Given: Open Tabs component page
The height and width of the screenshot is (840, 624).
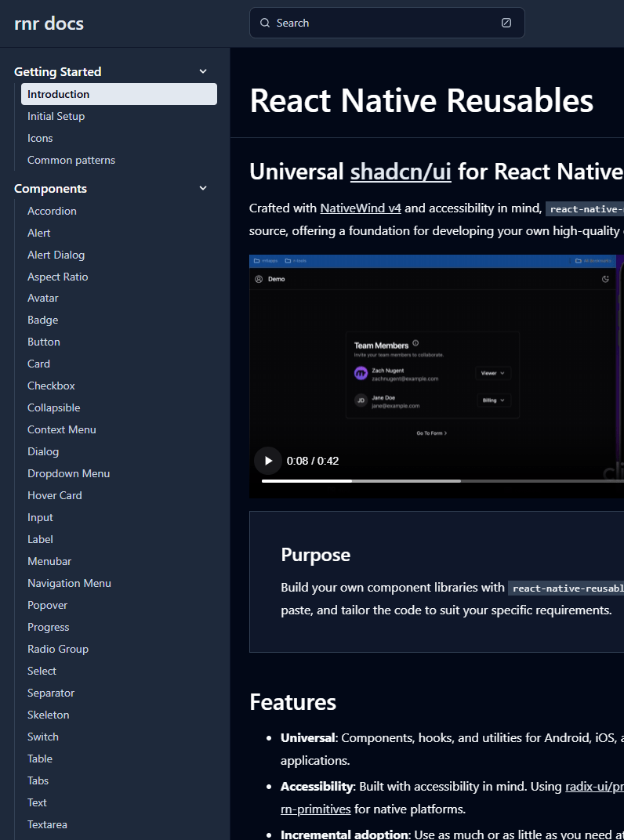Looking at the screenshot, I should click(38, 781).
